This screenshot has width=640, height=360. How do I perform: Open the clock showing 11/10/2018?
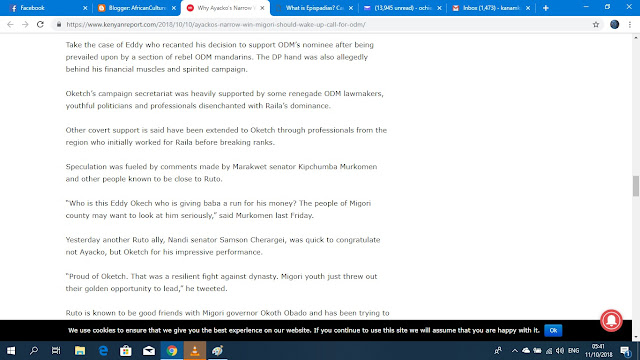(598, 351)
